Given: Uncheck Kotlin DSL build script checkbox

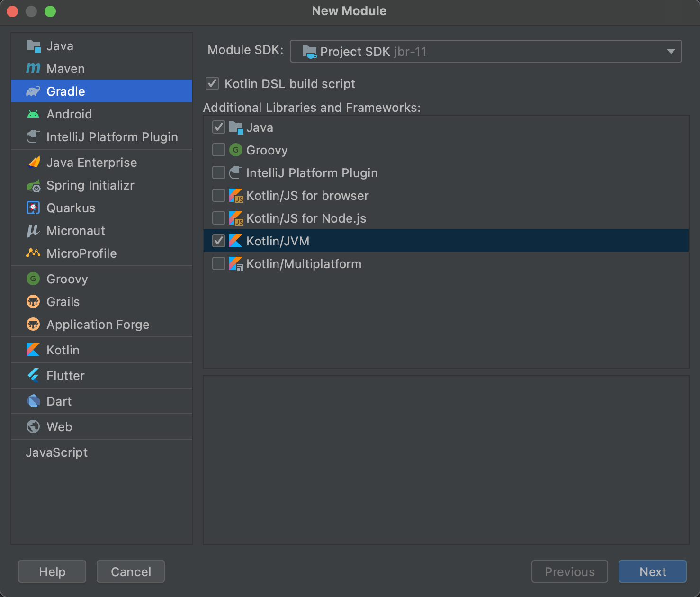Looking at the screenshot, I should tap(212, 84).
